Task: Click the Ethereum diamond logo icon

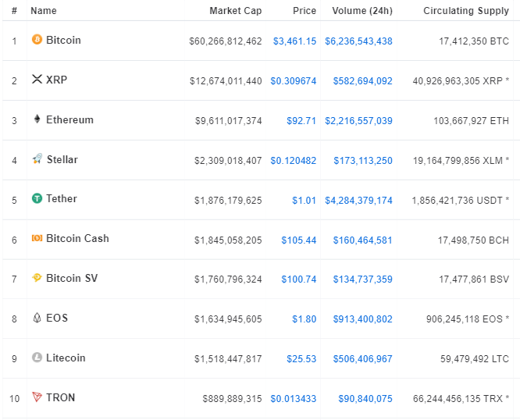Action: tap(37, 119)
